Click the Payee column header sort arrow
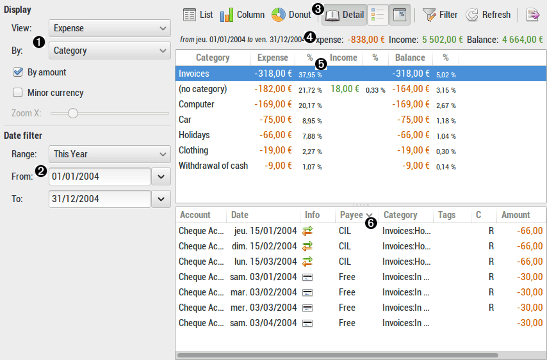Image resolution: width=547 pixels, height=360 pixels. click(x=370, y=216)
